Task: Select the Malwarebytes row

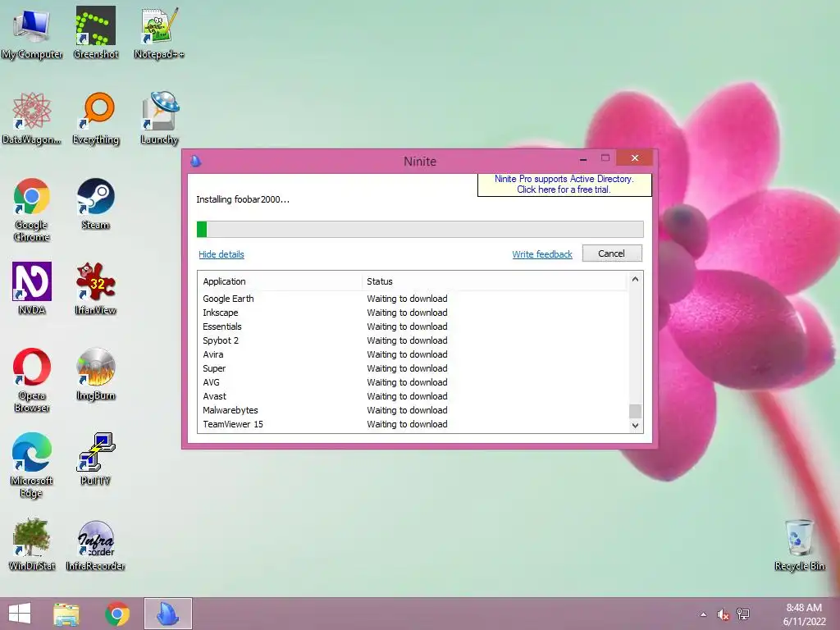Action: click(413, 410)
